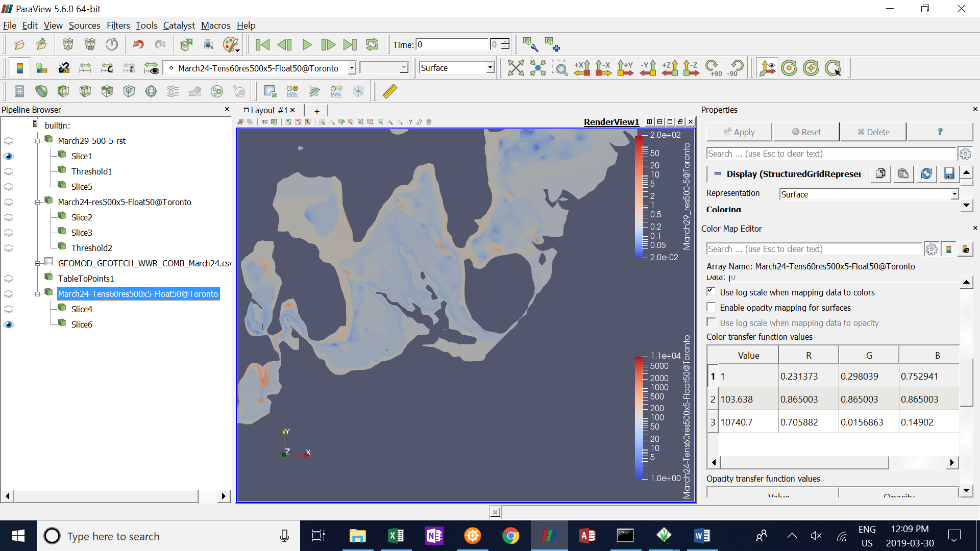Open Properties help question mark
Image resolution: width=980 pixels, height=551 pixels.
coord(940,132)
